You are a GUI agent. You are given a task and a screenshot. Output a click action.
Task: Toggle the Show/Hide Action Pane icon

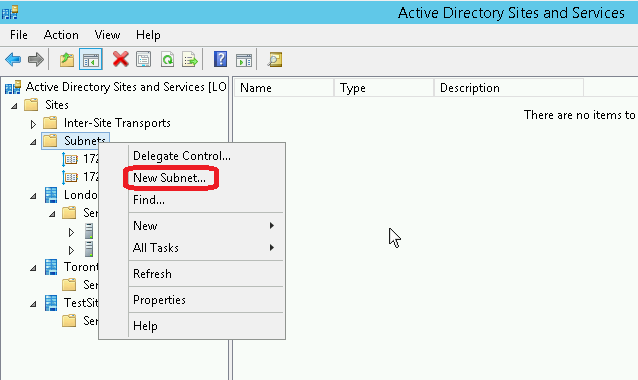[244, 60]
